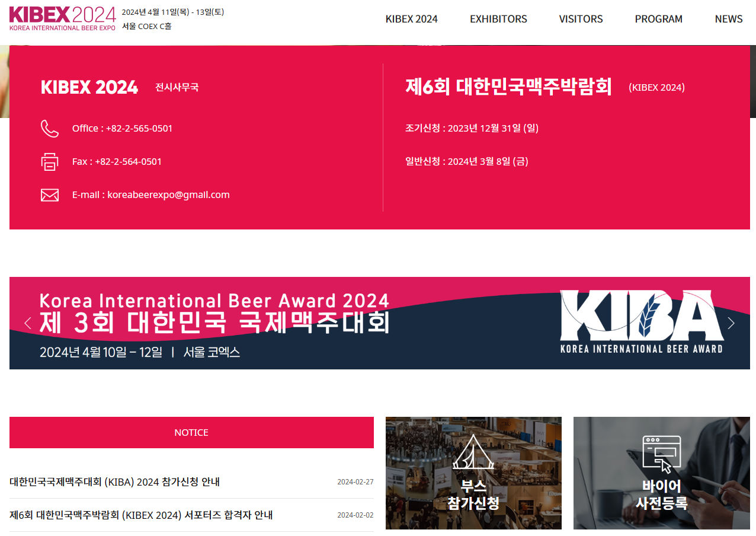Click the KIBA logo in the banner
756x536 pixels.
tap(642, 322)
